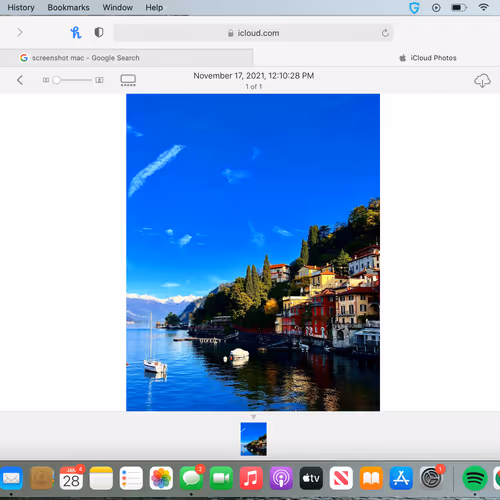Switch to the iCloud Photos tab
500x500 pixels.
point(428,58)
